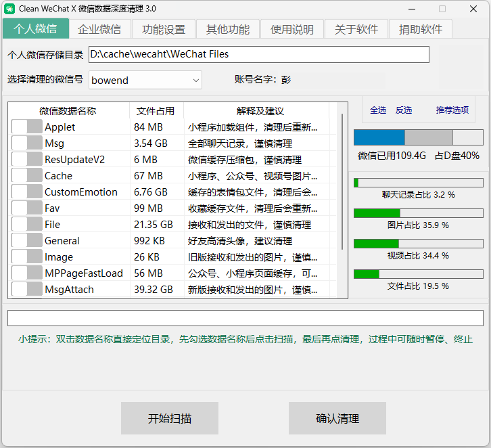Toggle the MPPageFastLoad row switch
The height and width of the screenshot is (448, 491).
coord(26,273)
